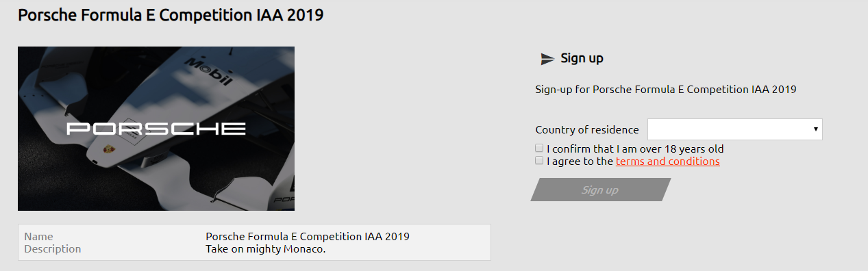
Task: Click the 'Take on mighty Monaco.' description text
Action: click(265, 248)
